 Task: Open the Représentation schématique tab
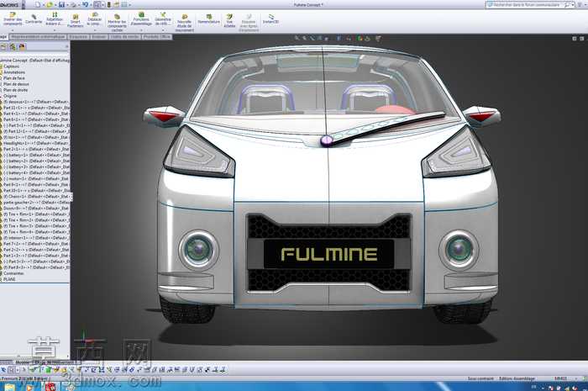click(38, 37)
